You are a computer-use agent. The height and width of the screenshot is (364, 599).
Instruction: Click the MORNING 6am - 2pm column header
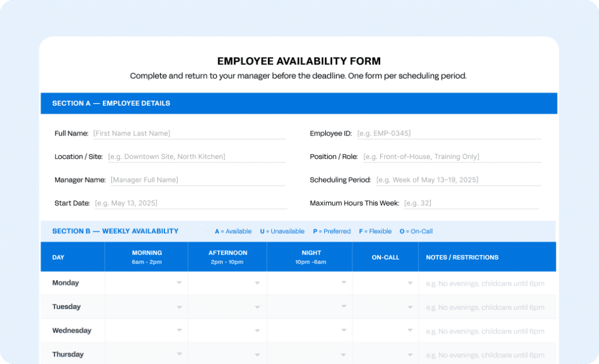tap(147, 256)
